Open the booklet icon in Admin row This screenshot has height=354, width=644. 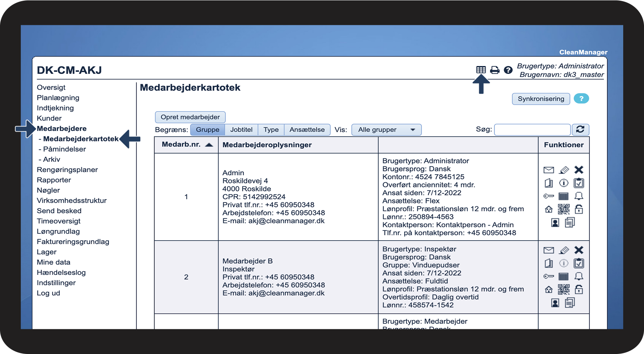pos(549,183)
